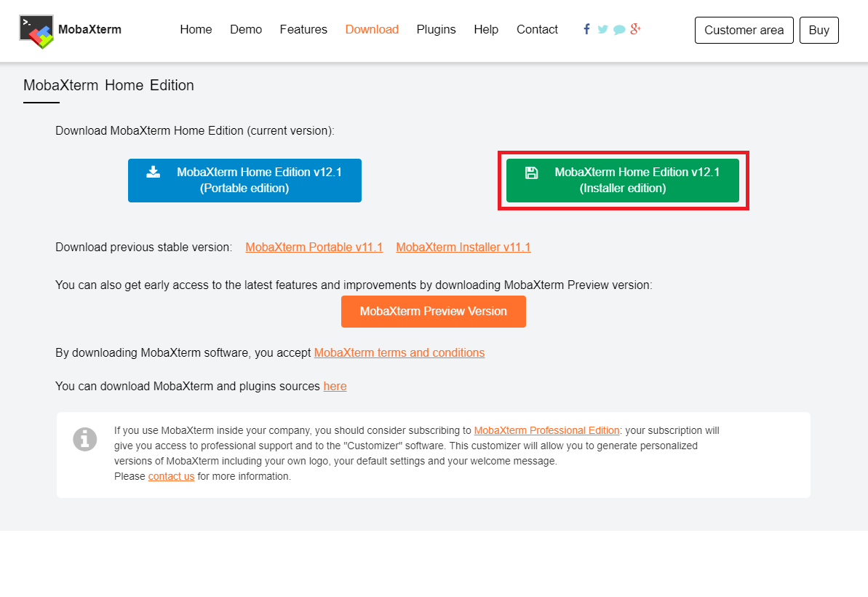Viewport: 868px width, 597px height.
Task: Open the Features menu item
Action: click(x=303, y=29)
